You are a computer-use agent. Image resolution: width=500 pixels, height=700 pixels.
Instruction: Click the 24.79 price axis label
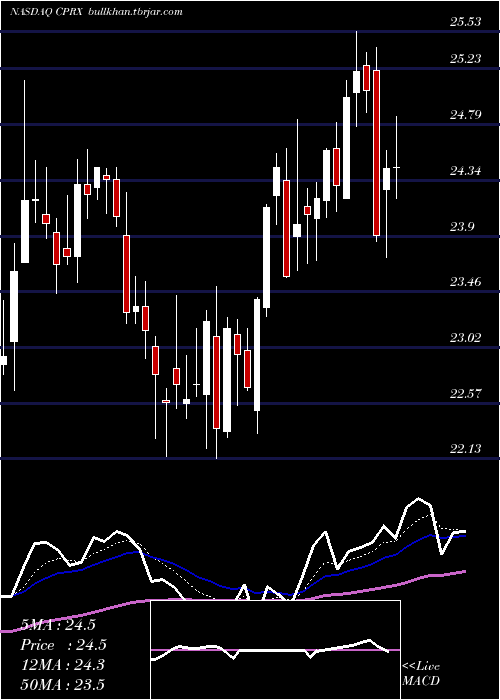tap(466, 115)
